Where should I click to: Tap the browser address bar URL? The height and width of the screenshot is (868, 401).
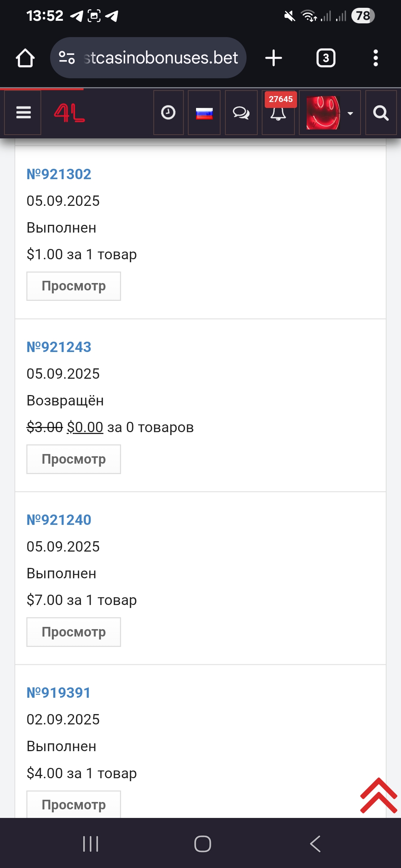click(x=160, y=58)
